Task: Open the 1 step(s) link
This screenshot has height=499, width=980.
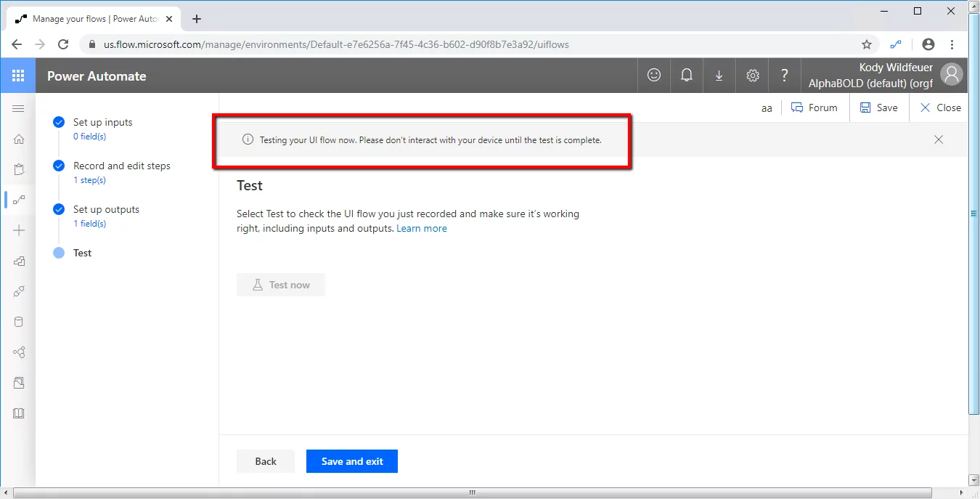Action: pyautogui.click(x=89, y=180)
